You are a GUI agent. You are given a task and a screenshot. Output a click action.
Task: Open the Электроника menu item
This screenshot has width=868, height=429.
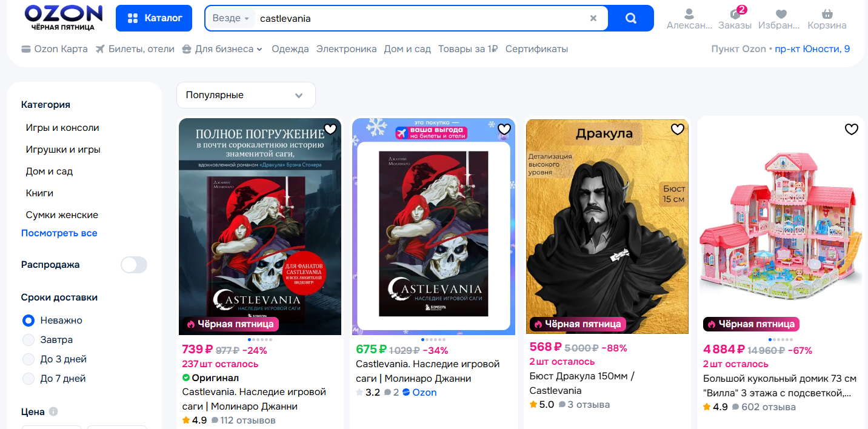pos(347,49)
